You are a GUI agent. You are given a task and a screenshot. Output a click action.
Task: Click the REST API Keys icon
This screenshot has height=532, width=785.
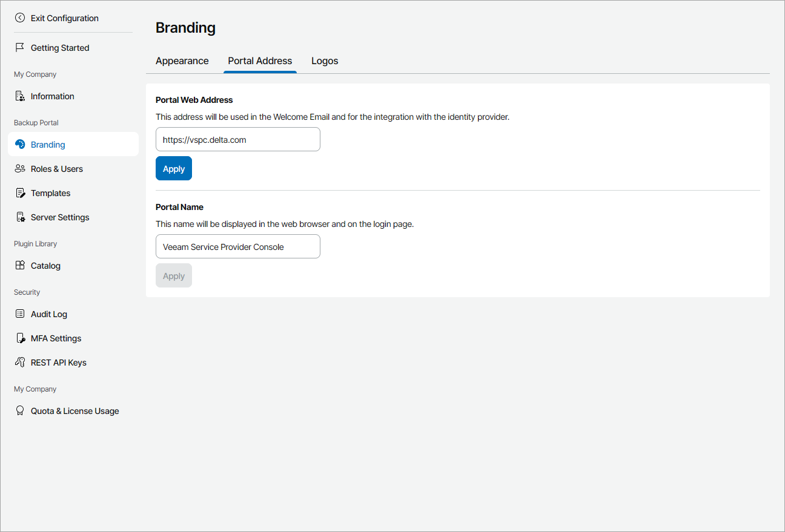(20, 363)
